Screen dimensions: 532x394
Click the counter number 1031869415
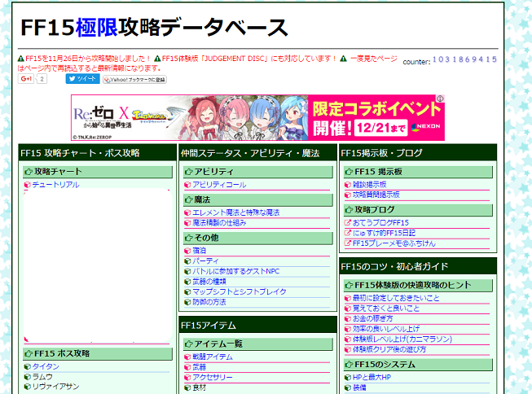click(x=464, y=59)
